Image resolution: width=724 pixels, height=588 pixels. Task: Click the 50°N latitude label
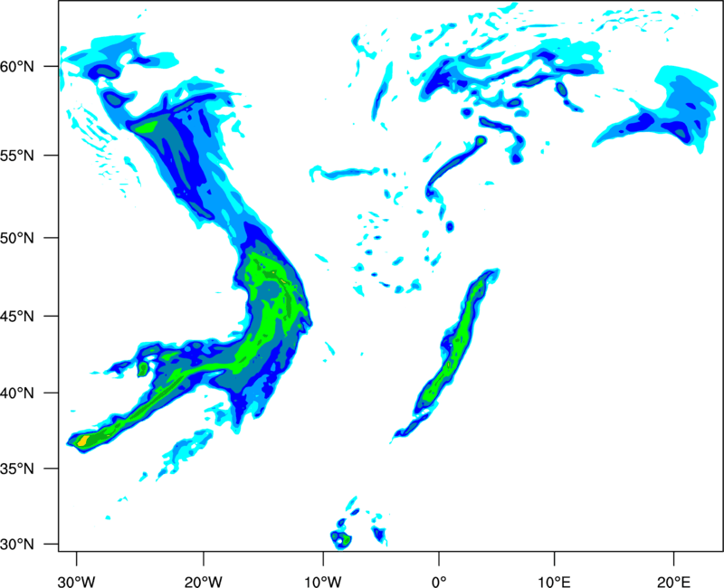pyautogui.click(x=17, y=238)
